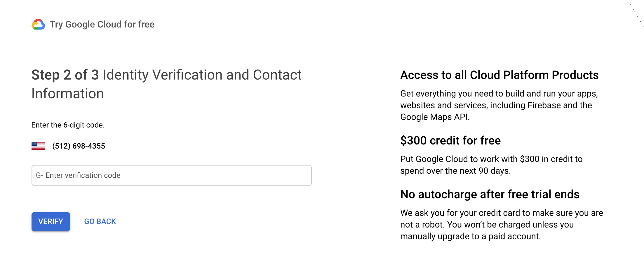Viewport: 644px width, 279px height.
Task: Click the '$300 credit for free' heading
Action: (450, 141)
